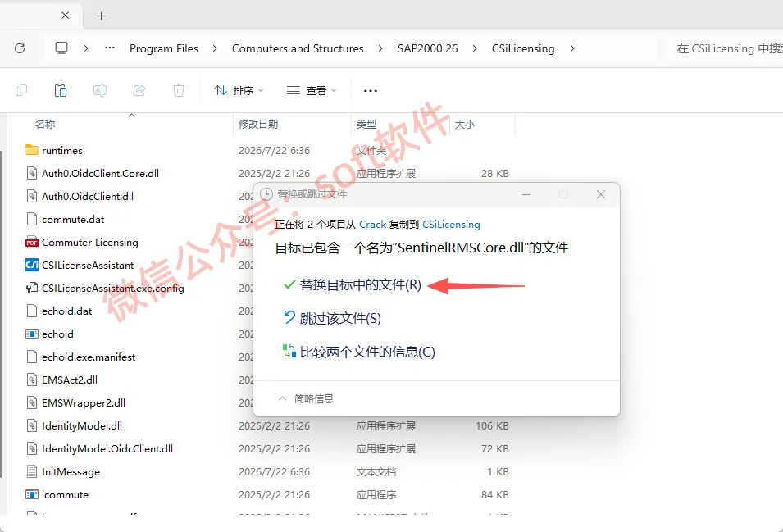Go to Program Files in the breadcrumb
The width and height of the screenshot is (783, 532).
coord(164,48)
